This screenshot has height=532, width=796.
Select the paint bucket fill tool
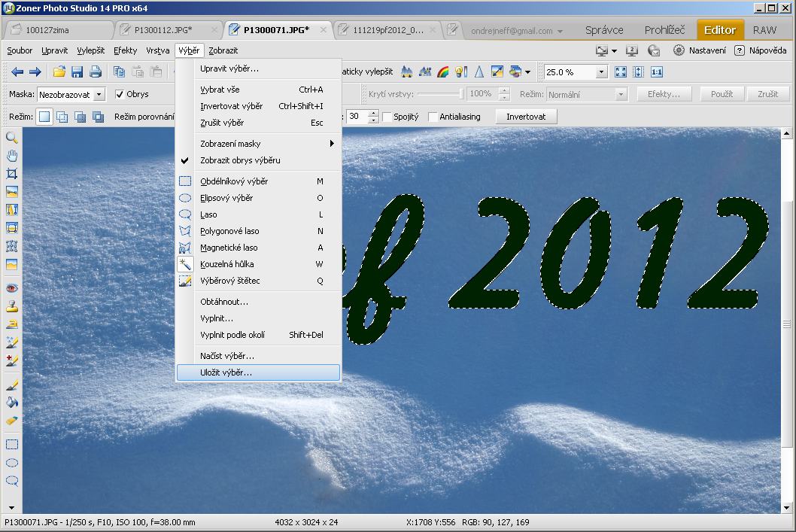pos(12,403)
